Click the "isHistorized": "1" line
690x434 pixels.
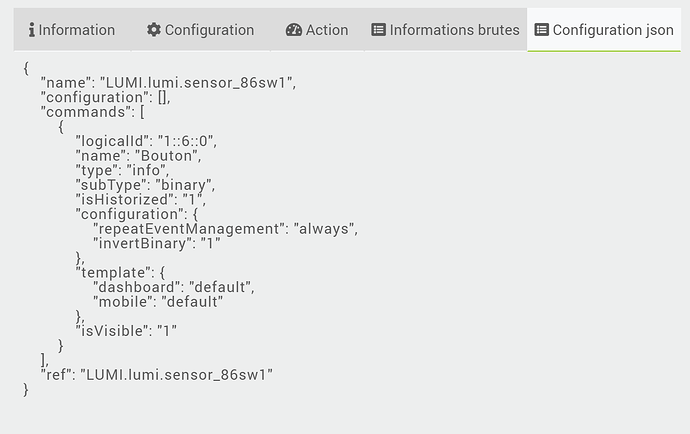click(x=140, y=200)
